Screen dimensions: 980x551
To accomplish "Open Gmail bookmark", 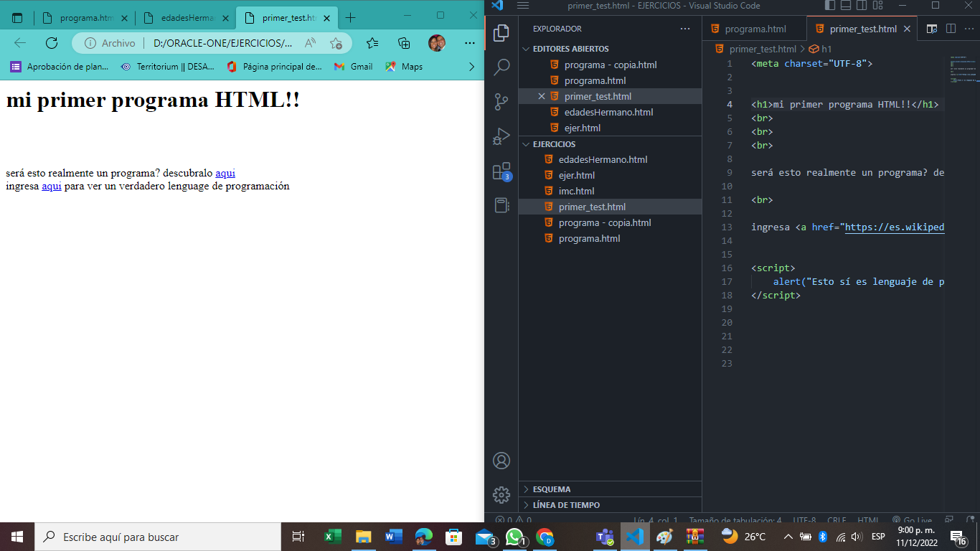I will [x=353, y=67].
